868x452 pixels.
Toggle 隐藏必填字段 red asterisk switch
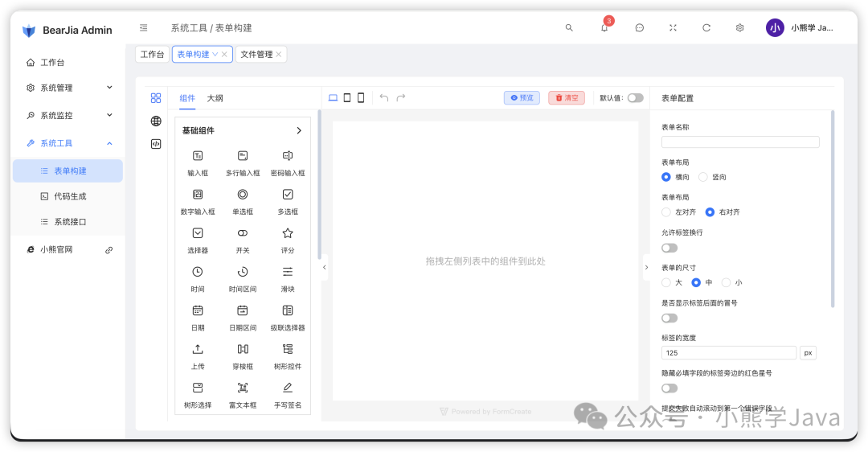pos(669,388)
